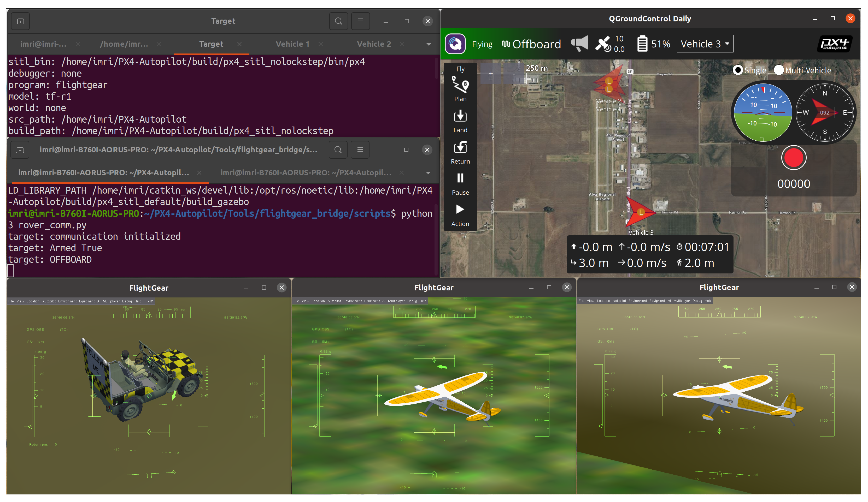Open File menu in left FlightGear window
The image size is (868, 502).
click(x=11, y=301)
